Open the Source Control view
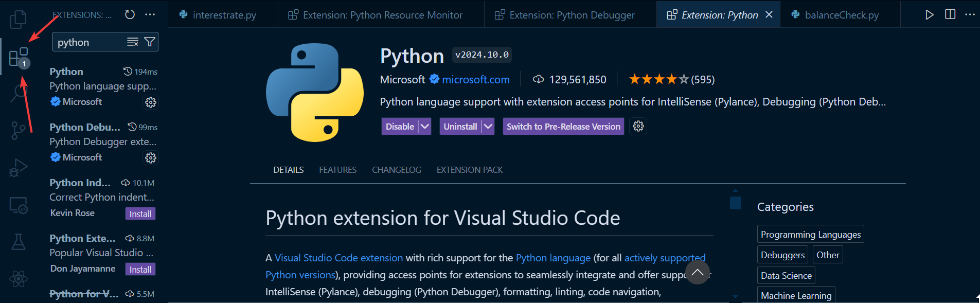 (x=18, y=131)
